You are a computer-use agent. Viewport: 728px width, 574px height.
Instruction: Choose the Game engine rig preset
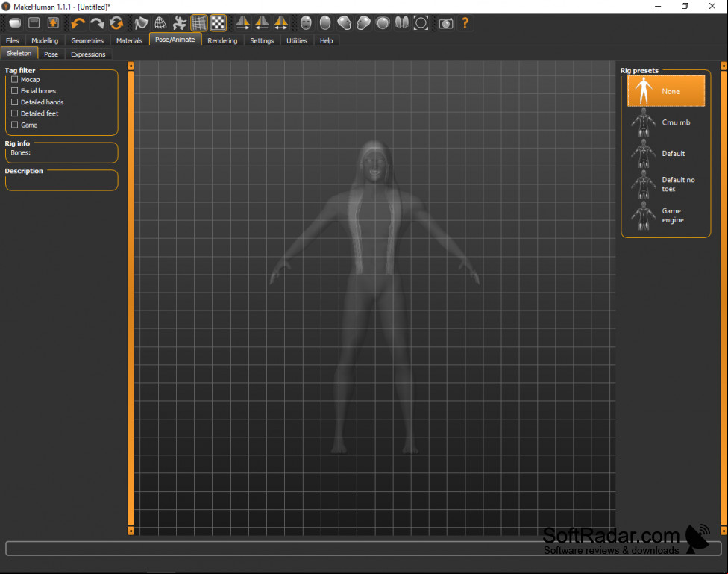tap(665, 216)
